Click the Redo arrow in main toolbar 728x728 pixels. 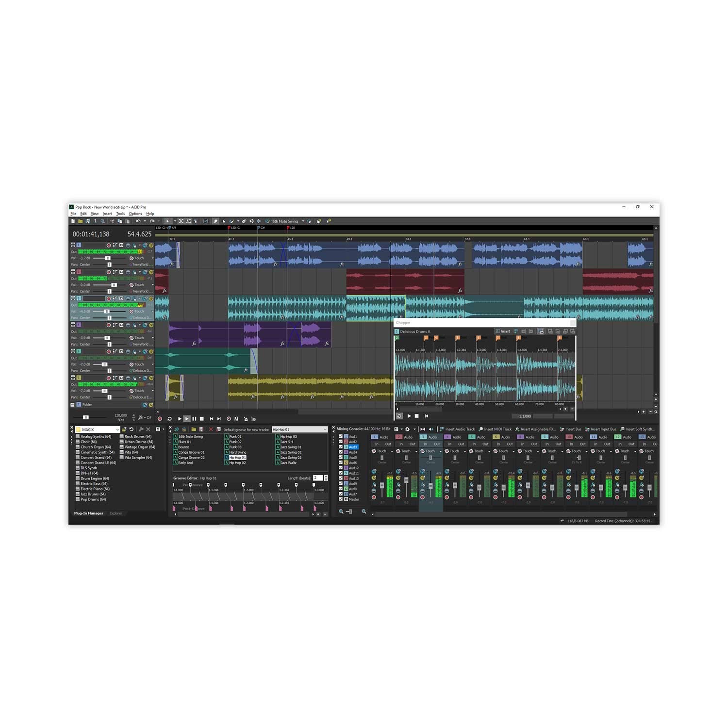pos(152,221)
